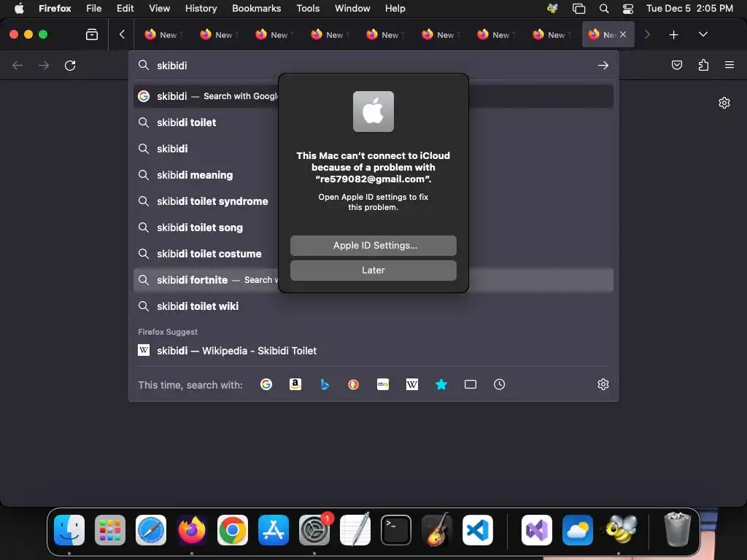Select suggestion skibidi meaning
Image resolution: width=747 pixels, height=560 pixels.
373,175
